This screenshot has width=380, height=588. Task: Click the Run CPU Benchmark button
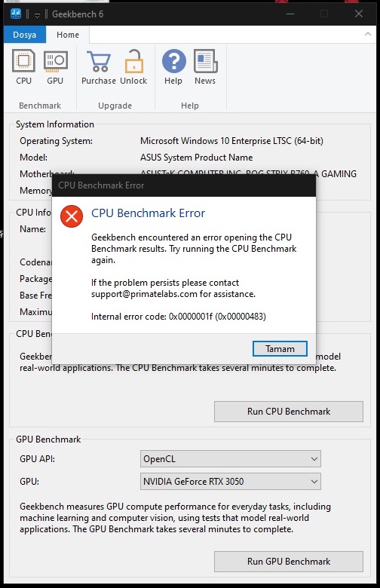289,412
